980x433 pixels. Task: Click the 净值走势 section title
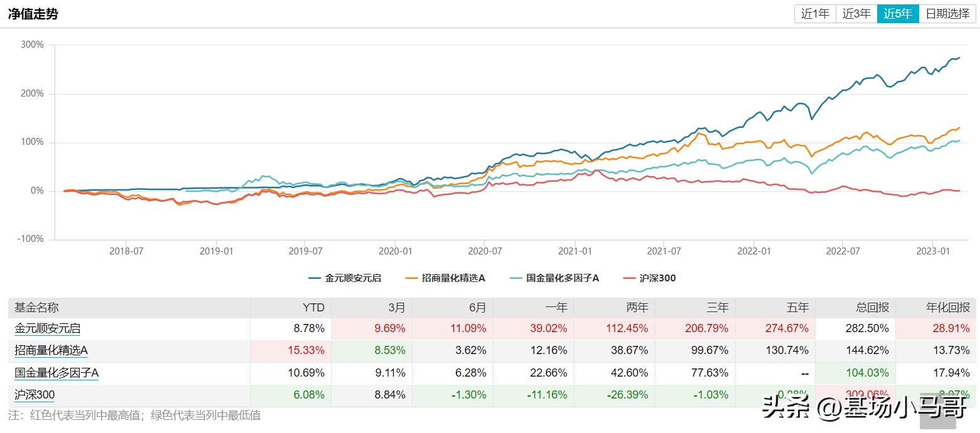pos(29,13)
